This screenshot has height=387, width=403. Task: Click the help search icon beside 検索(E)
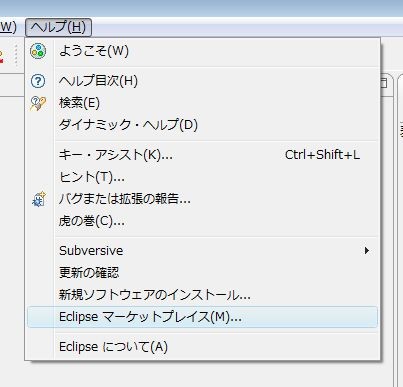pyautogui.click(x=38, y=103)
